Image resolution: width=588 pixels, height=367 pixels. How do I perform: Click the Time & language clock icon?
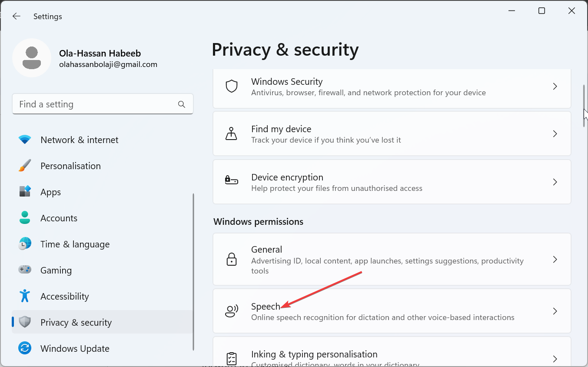(25, 244)
